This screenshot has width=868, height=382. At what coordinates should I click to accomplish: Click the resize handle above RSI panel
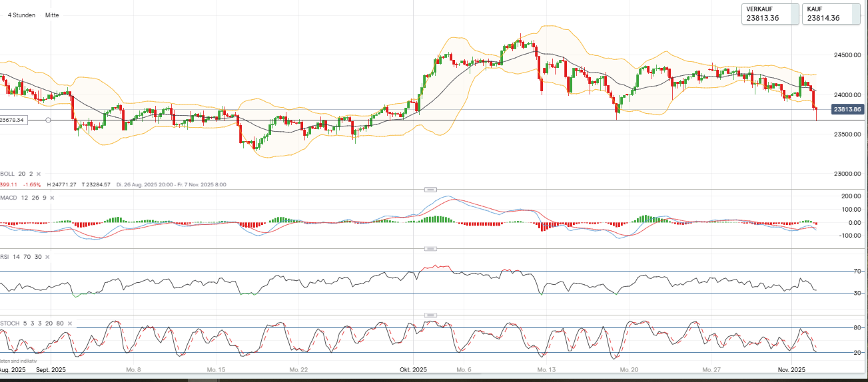pos(430,249)
